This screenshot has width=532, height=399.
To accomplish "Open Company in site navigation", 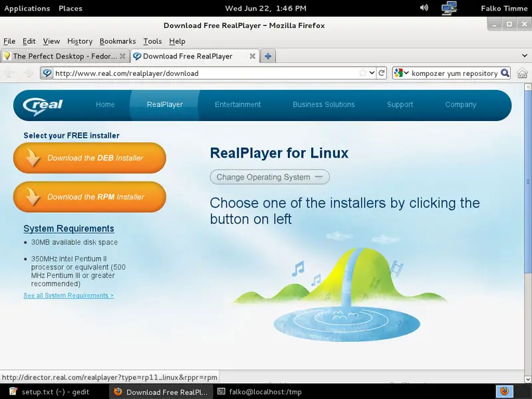I will pos(461,104).
